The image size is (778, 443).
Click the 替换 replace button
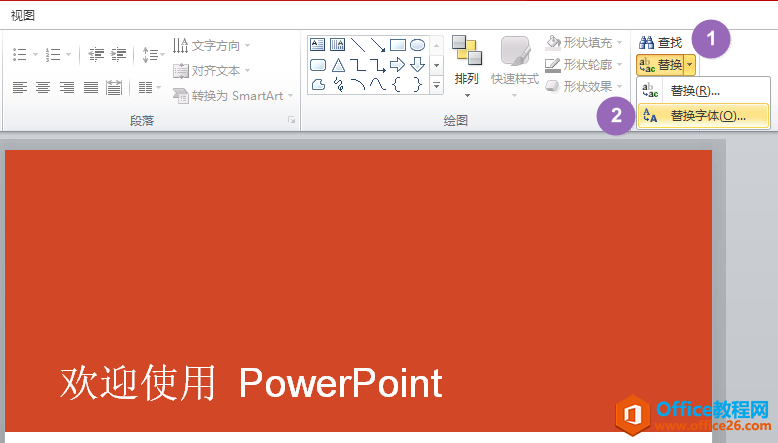coord(660,64)
